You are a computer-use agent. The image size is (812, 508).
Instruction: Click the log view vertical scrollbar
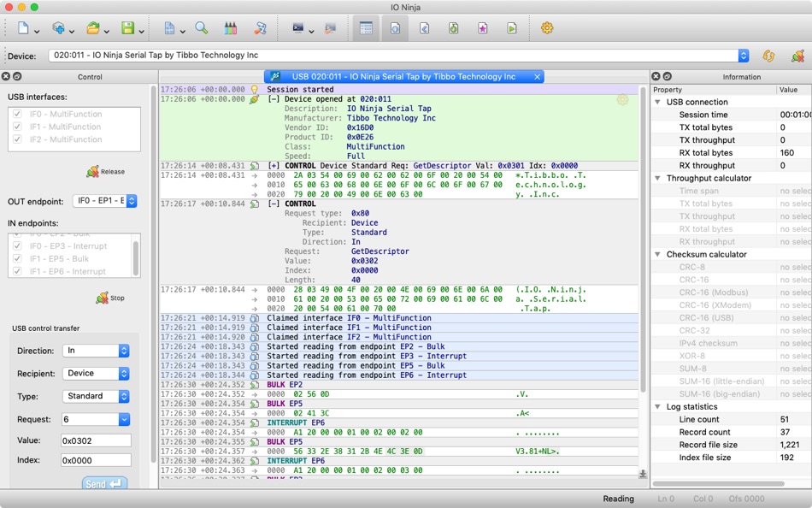tap(643, 239)
